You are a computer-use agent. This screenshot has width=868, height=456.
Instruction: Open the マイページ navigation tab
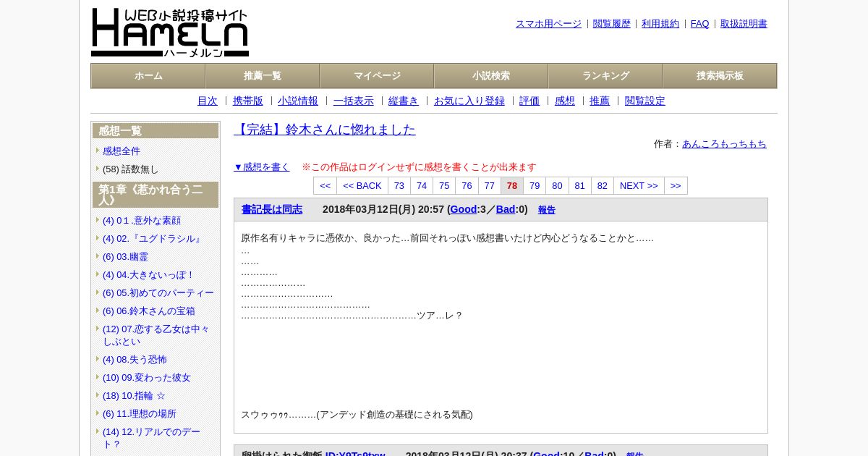(377, 76)
